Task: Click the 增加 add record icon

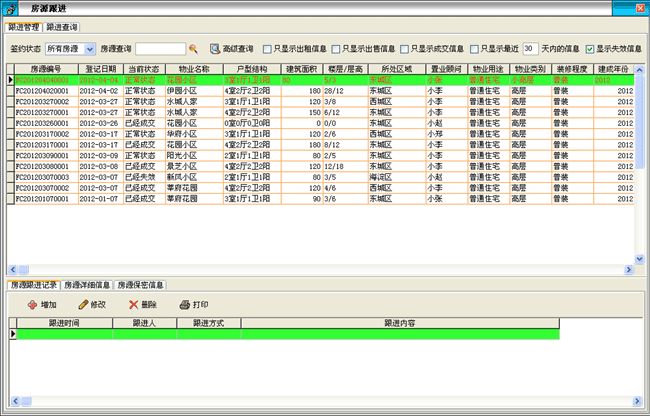Action: click(x=32, y=303)
